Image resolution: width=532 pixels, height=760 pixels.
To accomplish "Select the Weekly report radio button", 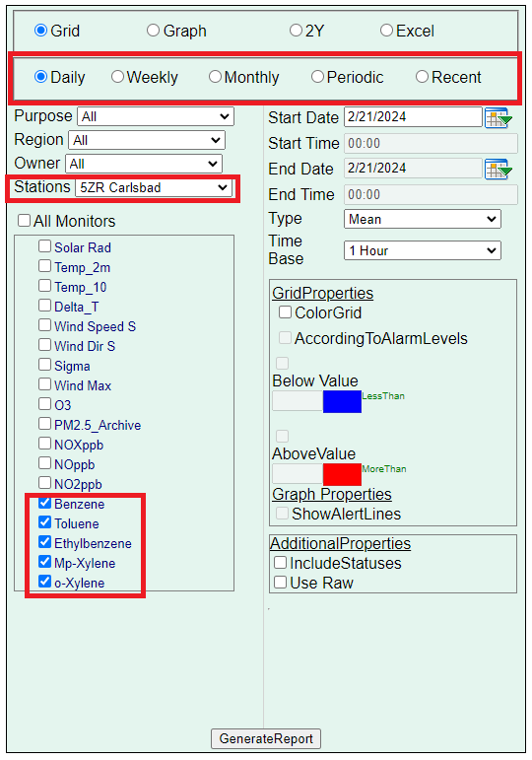I will pyautogui.click(x=118, y=77).
